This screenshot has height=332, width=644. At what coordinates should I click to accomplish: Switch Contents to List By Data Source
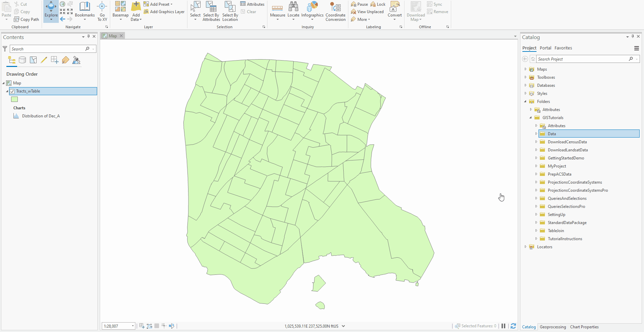click(22, 60)
